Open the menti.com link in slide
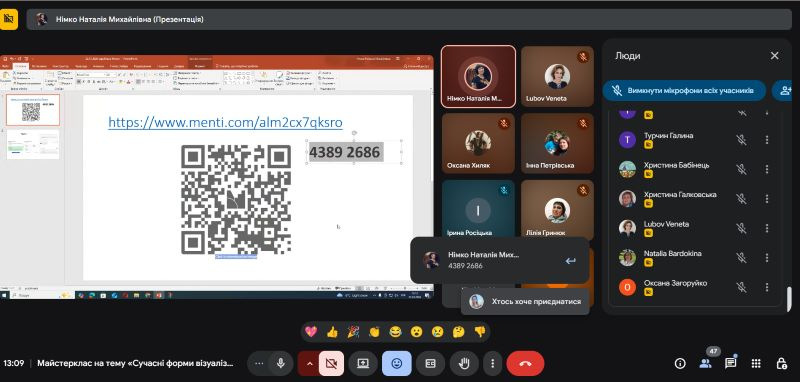 [225, 122]
